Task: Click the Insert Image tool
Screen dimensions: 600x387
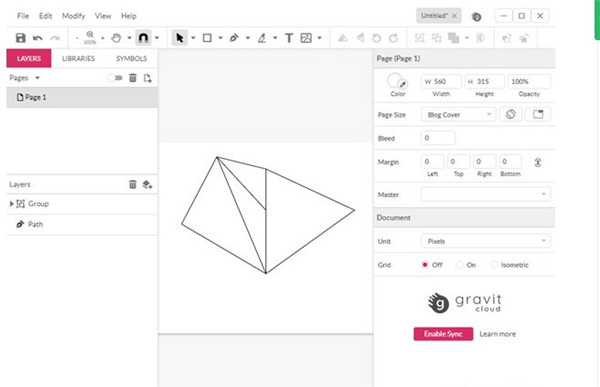Action: 306,38
